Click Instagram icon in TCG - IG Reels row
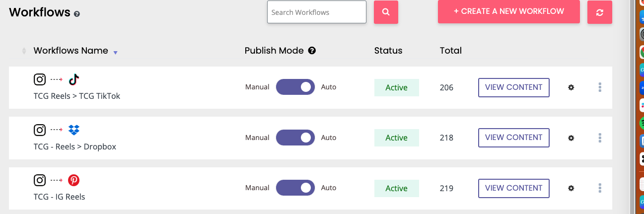 pos(40,180)
